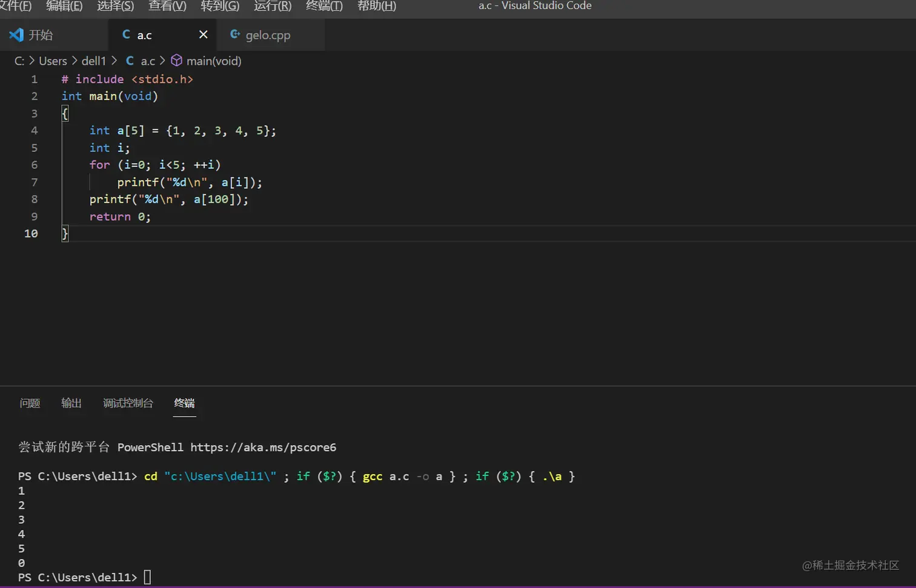Click the a.c breadcrumb segment

[148, 61]
